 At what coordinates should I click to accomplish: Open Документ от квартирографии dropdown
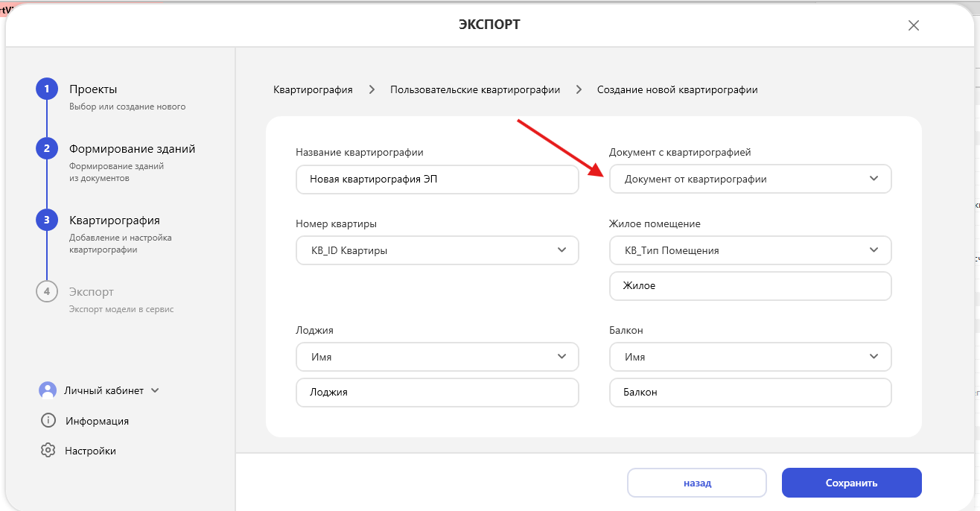coord(750,179)
